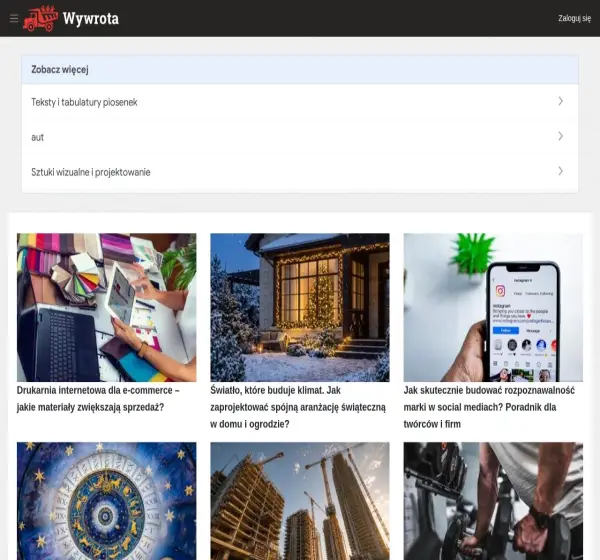This screenshot has height=560, width=600.
Task: Open the construction cranes buildings thumbnail
Action: [x=300, y=501]
